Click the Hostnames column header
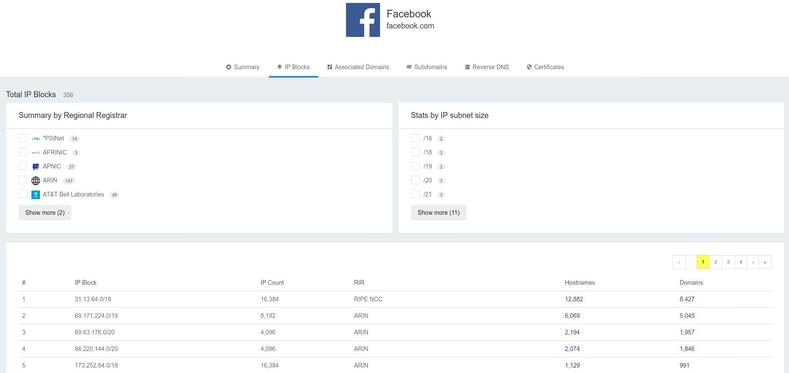 point(580,282)
